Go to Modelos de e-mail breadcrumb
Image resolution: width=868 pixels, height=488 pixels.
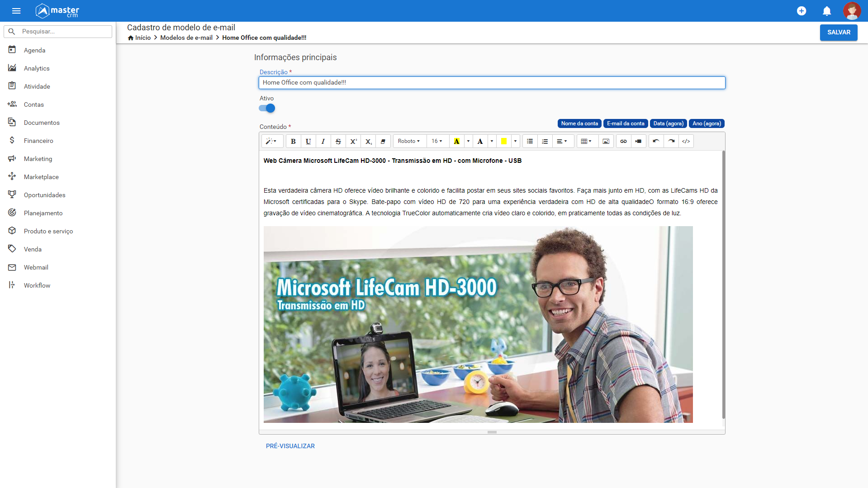186,38
